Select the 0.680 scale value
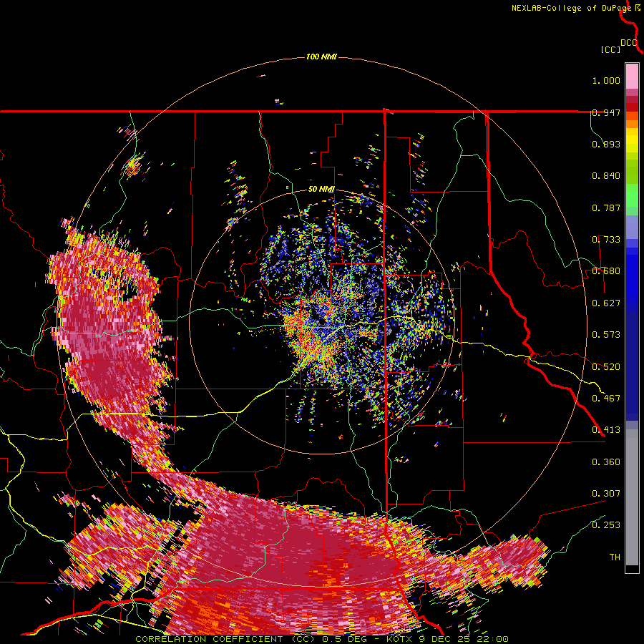 pyautogui.click(x=606, y=271)
